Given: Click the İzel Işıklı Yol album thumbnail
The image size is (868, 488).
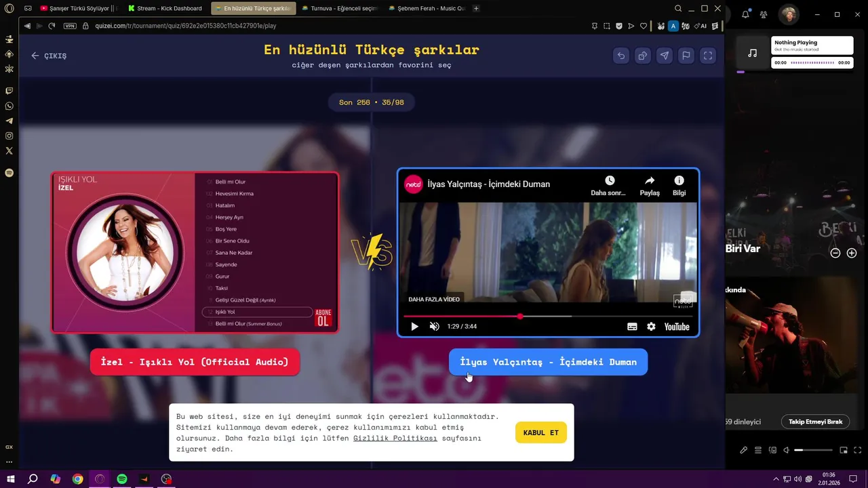Looking at the screenshot, I should point(195,252).
